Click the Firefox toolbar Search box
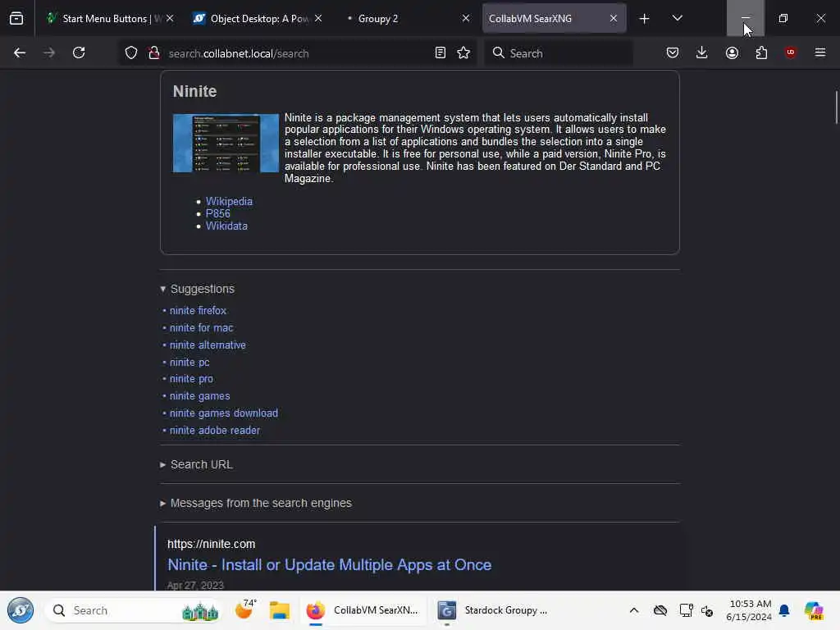 click(559, 53)
